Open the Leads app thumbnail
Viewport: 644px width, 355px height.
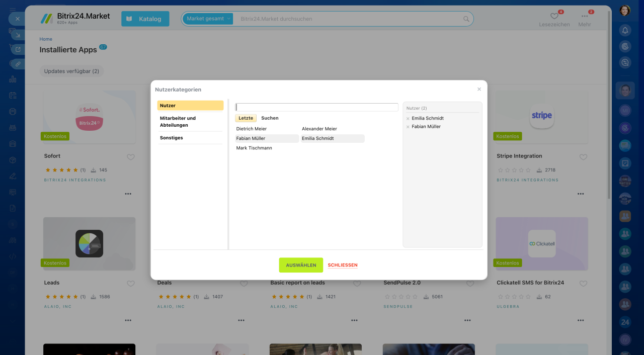[x=89, y=243]
